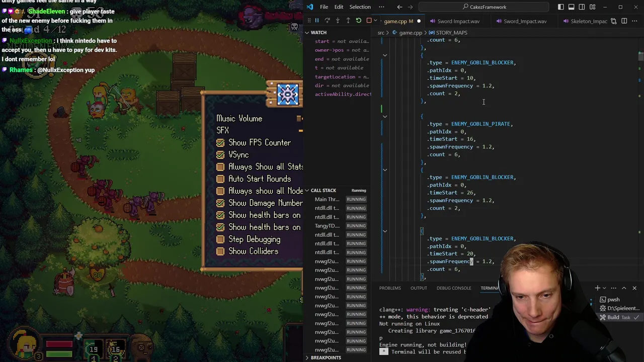Click the CakezFramework search box
The image size is (644, 362).
(485, 7)
